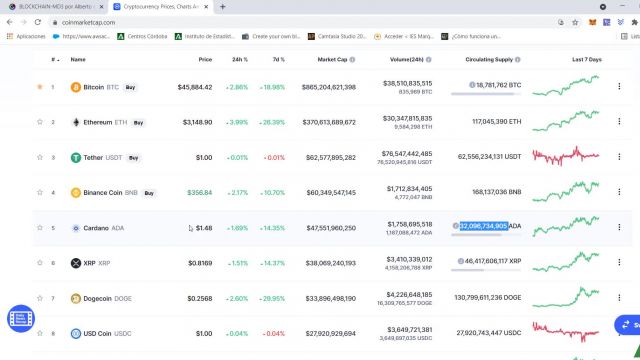Click Buy button next to Binance Coin
Image resolution: width=640 pixels, height=360 pixels.
click(x=149, y=193)
